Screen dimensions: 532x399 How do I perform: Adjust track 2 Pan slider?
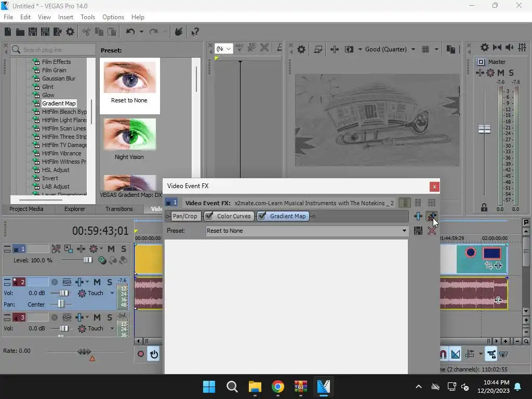tap(61, 303)
